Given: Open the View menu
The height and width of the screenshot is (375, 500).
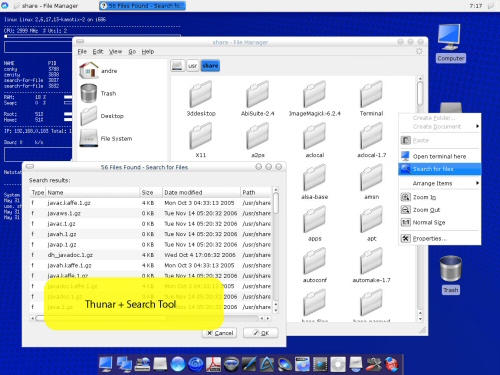Looking at the screenshot, I should point(115,51).
